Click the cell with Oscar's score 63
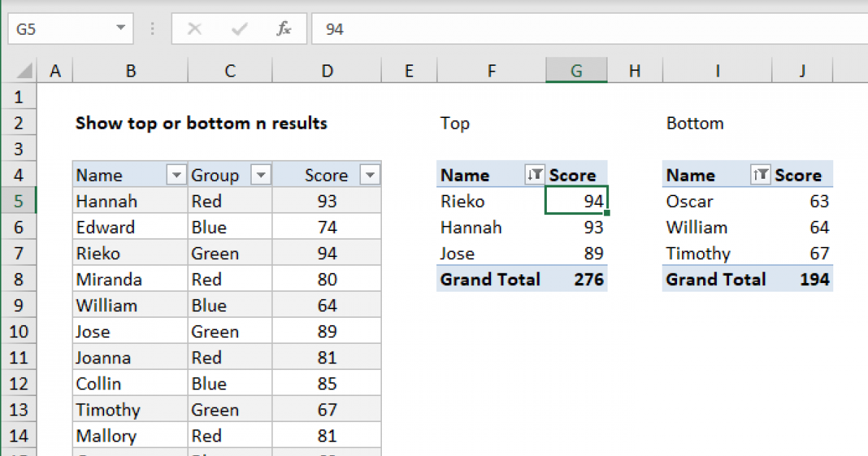This screenshot has width=868, height=456. coord(802,201)
